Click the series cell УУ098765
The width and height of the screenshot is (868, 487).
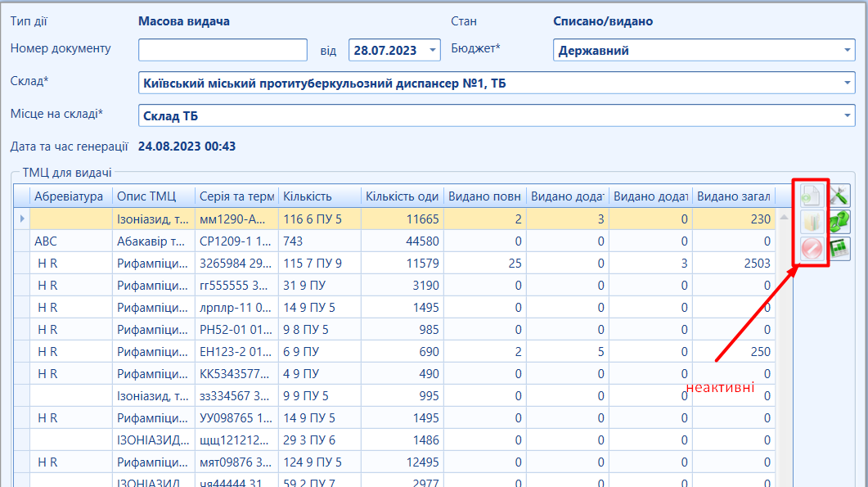236,418
